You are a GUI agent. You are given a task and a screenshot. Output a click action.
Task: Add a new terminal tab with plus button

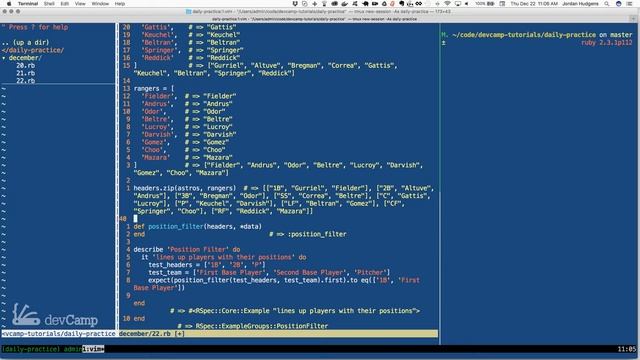click(633, 19)
